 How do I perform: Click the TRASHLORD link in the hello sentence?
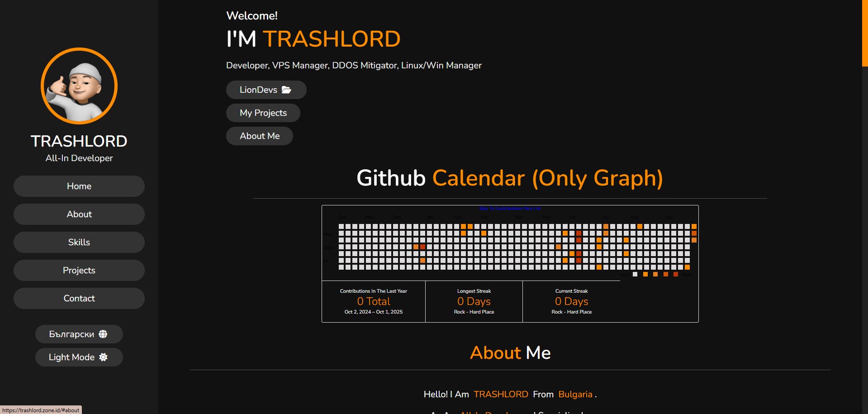501,394
